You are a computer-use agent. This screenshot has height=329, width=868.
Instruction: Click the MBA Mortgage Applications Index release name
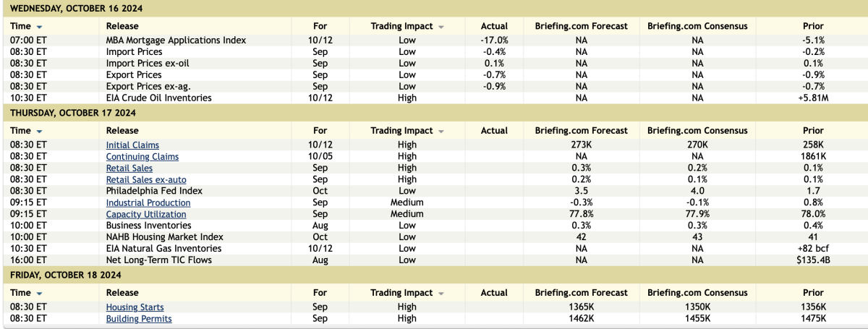176,40
